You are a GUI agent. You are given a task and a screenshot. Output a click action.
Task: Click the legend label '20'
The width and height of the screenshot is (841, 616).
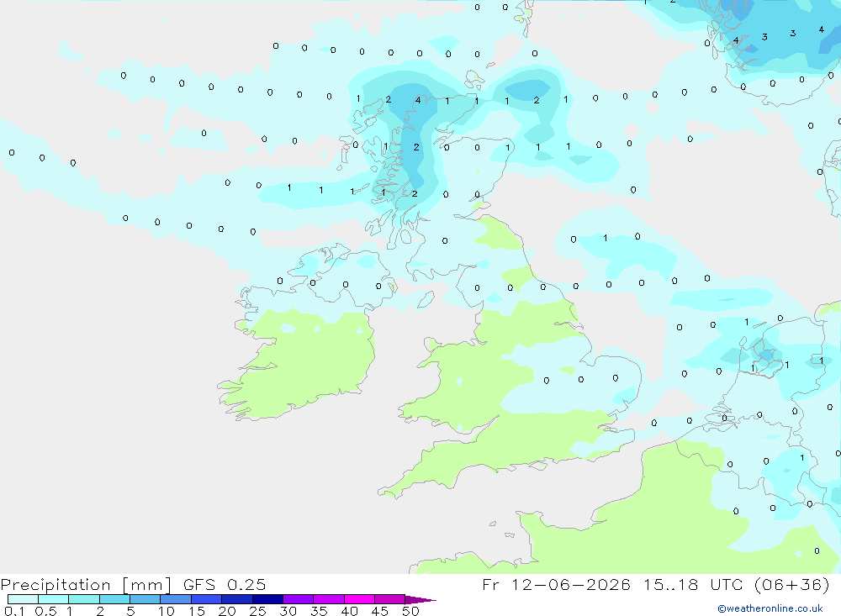pyautogui.click(x=227, y=611)
